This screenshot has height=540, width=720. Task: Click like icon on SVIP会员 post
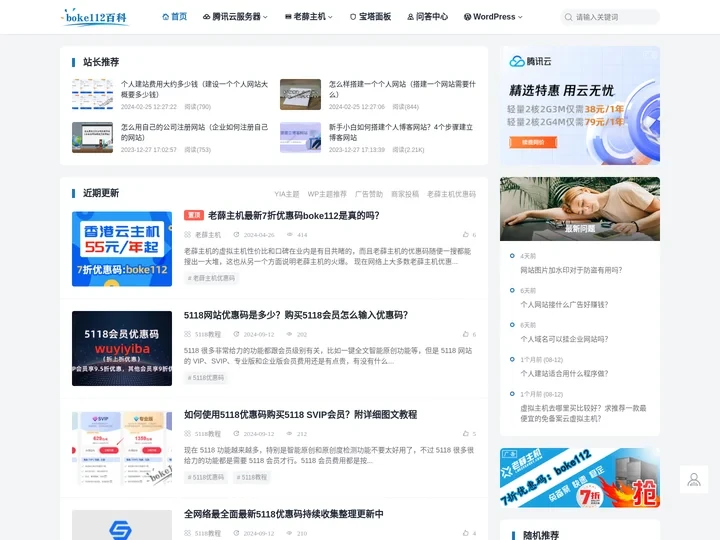pos(466,433)
